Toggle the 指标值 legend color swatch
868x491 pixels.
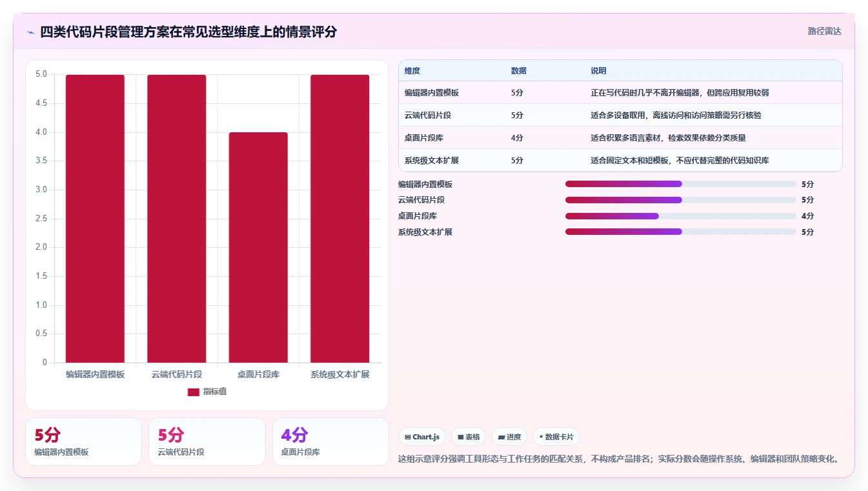[194, 392]
